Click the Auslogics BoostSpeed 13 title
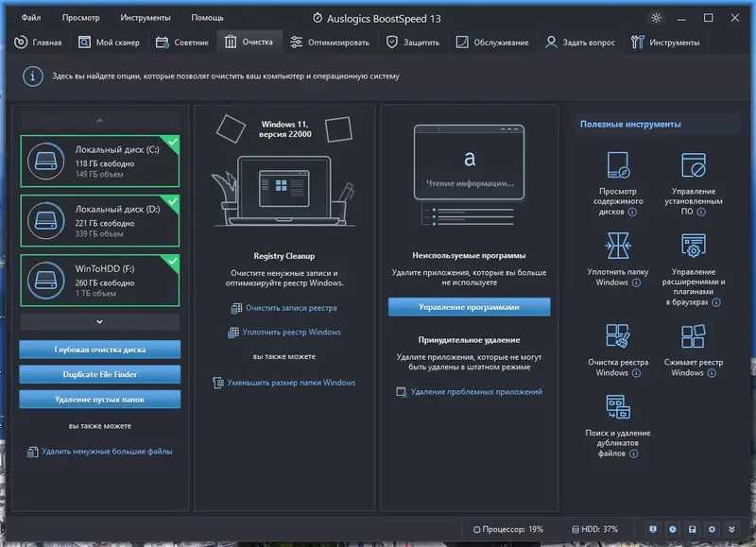 [x=376, y=18]
